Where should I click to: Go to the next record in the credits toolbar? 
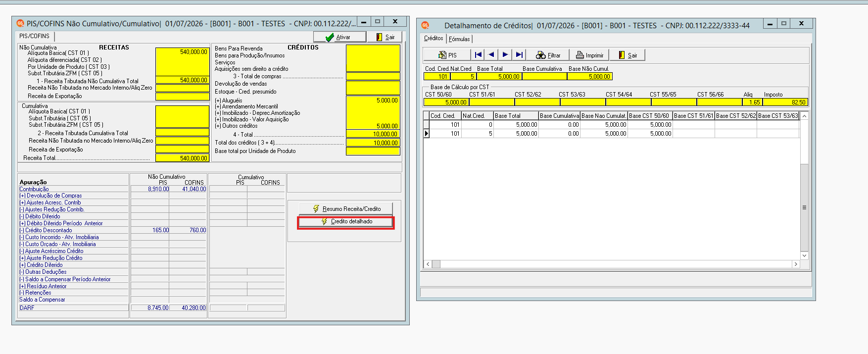505,55
